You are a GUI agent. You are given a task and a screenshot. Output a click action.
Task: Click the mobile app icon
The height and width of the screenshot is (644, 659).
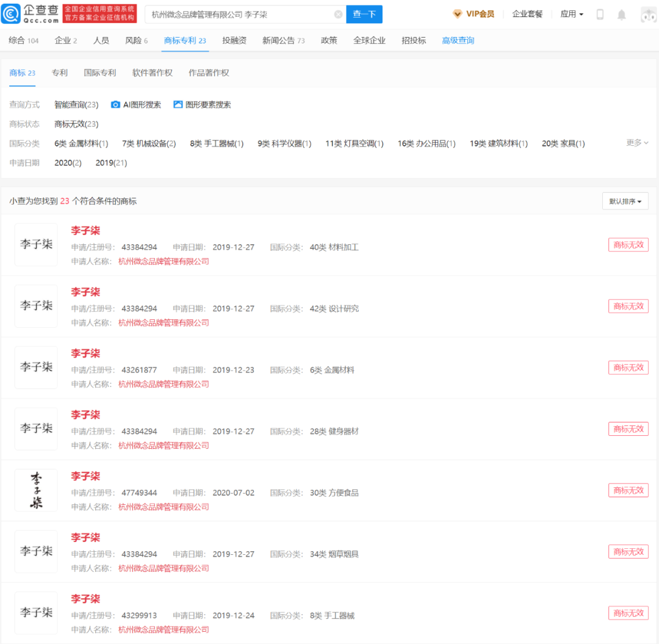[x=600, y=13]
